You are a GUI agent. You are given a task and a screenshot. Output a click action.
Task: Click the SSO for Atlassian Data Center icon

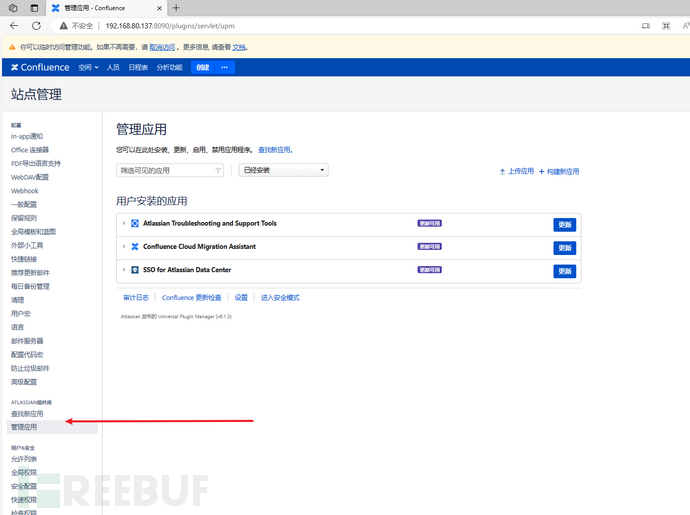click(135, 270)
